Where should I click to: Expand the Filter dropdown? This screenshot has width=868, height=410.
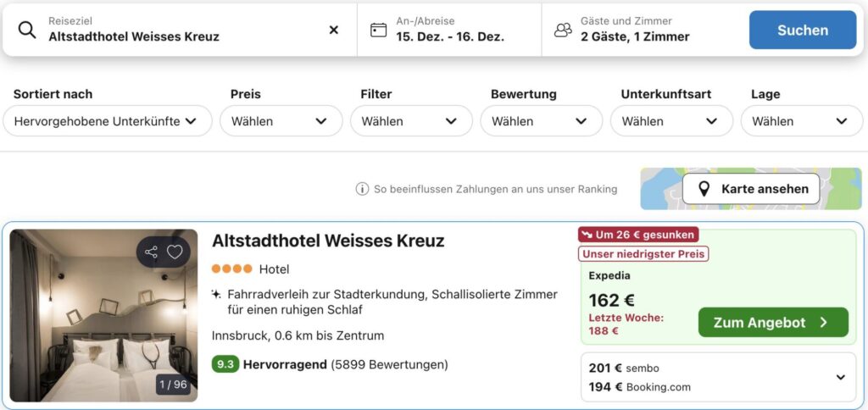pos(409,121)
